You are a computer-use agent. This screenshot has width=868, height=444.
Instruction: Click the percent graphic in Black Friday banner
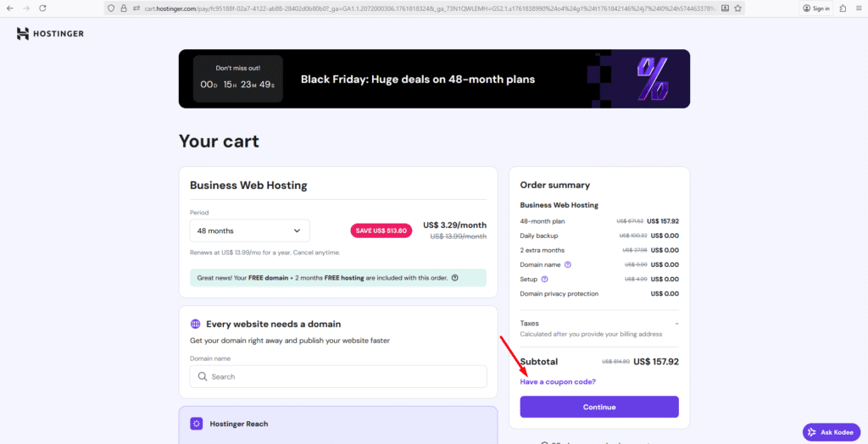(x=653, y=79)
